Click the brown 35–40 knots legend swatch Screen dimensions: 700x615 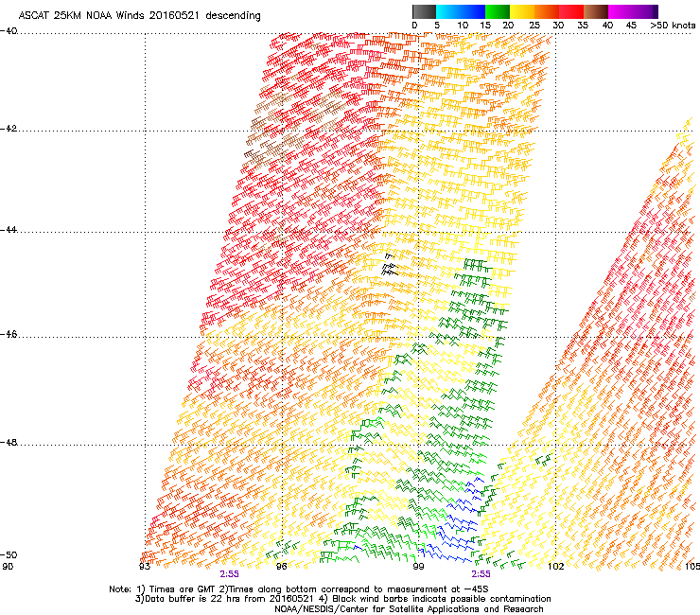click(596, 11)
